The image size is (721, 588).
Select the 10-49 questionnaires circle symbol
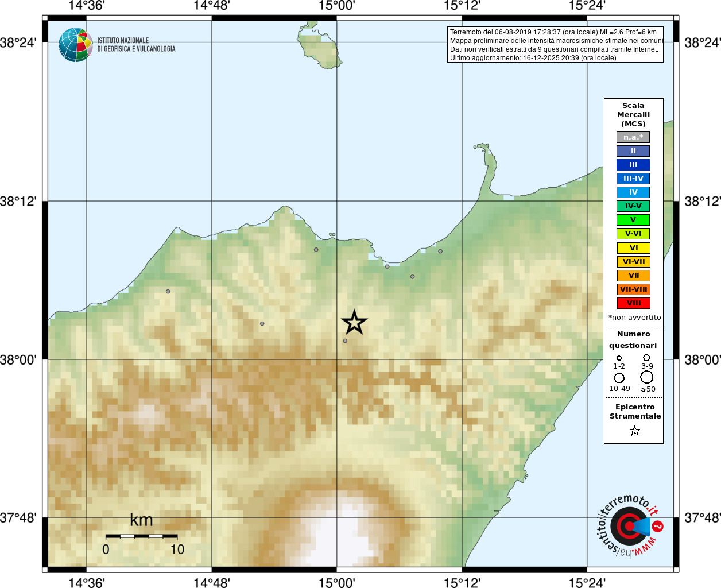(619, 377)
